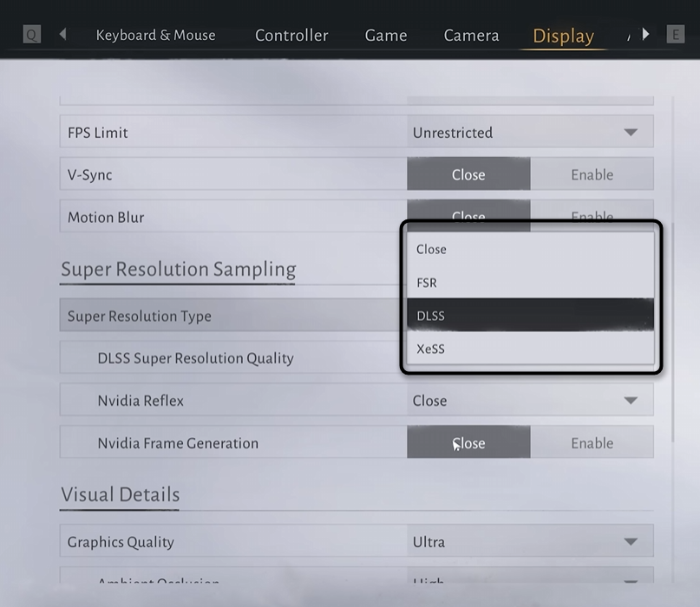Expand the Graphics Quality dropdown arrow
700x607 pixels.
click(631, 541)
